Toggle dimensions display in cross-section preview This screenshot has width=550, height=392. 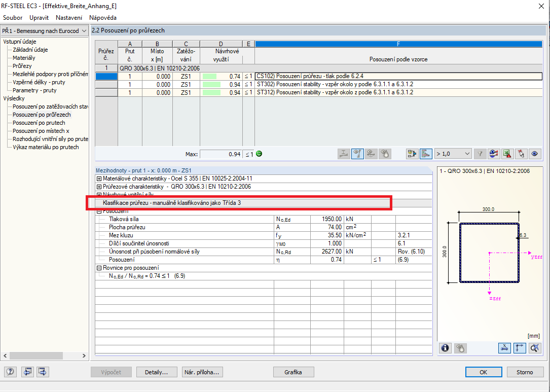504,348
